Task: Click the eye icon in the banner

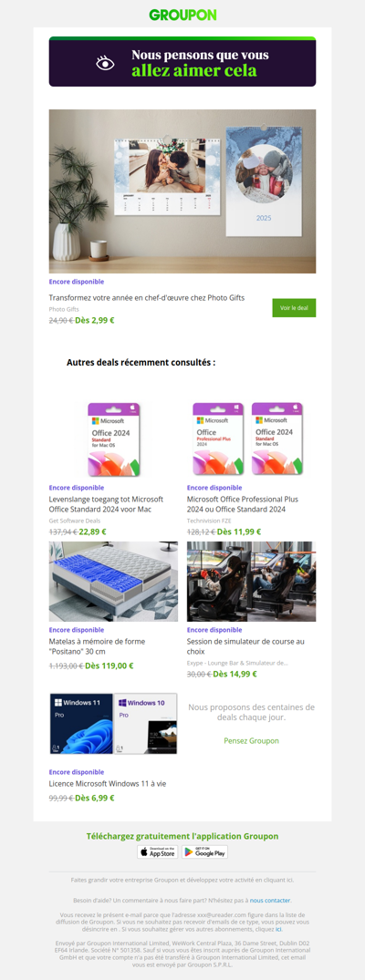Action: point(105,63)
